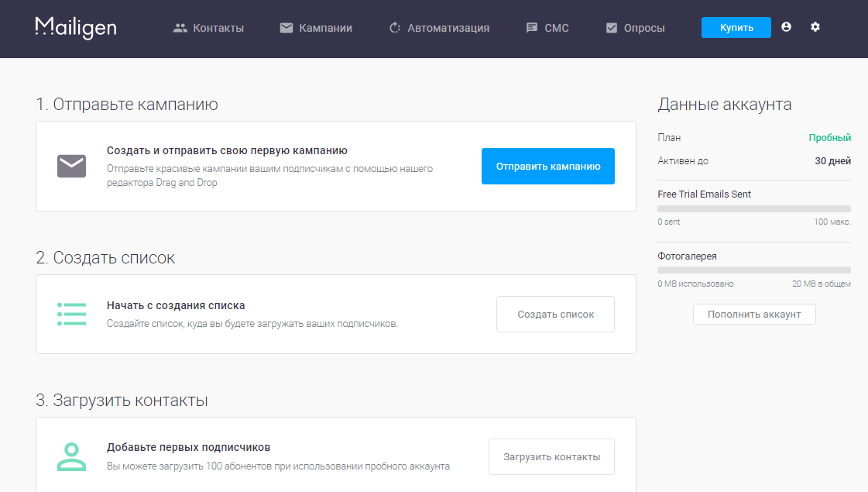Click Пополнить аккаунт button
The width and height of the screenshot is (868, 492).
tap(754, 314)
